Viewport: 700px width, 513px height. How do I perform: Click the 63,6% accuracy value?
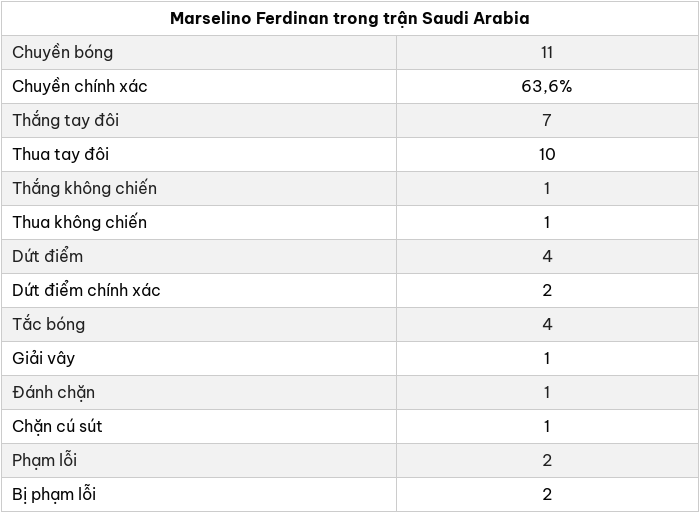(x=547, y=87)
